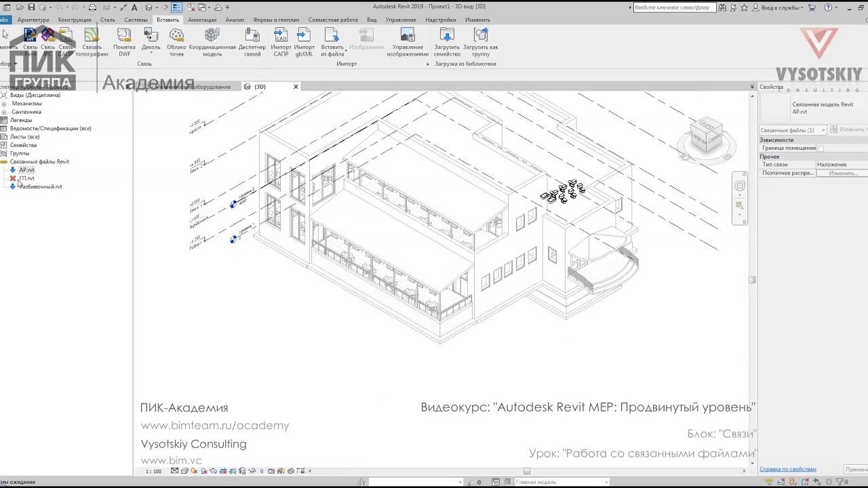Open the Связанные файлы (1) type dropdown
The width and height of the screenshot is (868, 488).
(793, 130)
